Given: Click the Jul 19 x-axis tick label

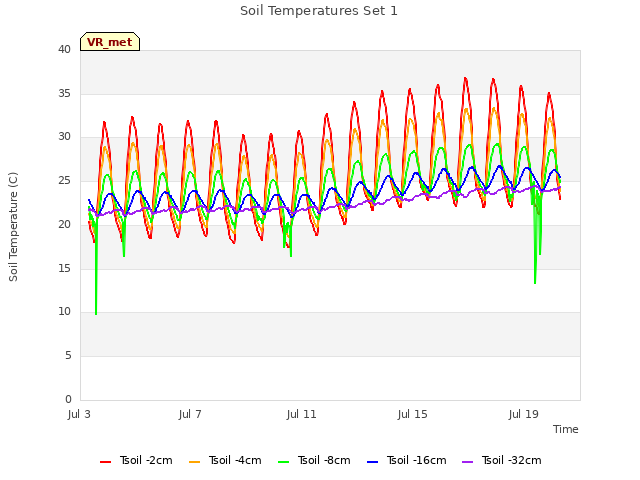Looking at the screenshot, I should tap(524, 414).
